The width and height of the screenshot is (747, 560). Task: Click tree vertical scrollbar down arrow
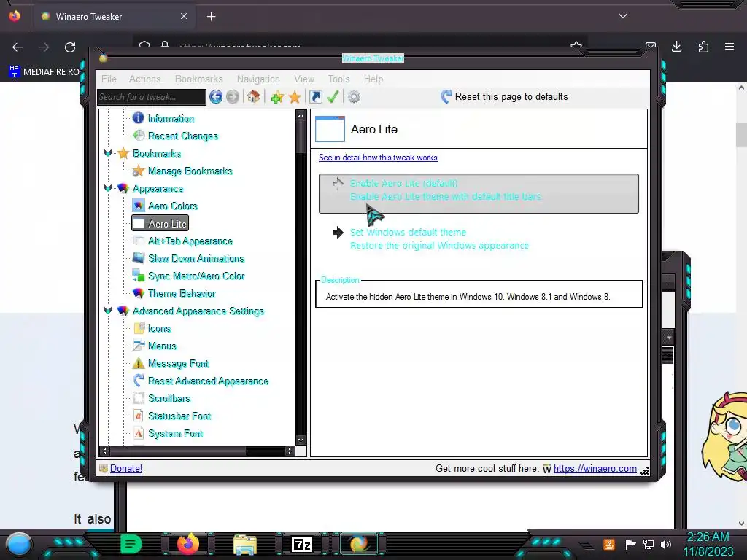301,440
